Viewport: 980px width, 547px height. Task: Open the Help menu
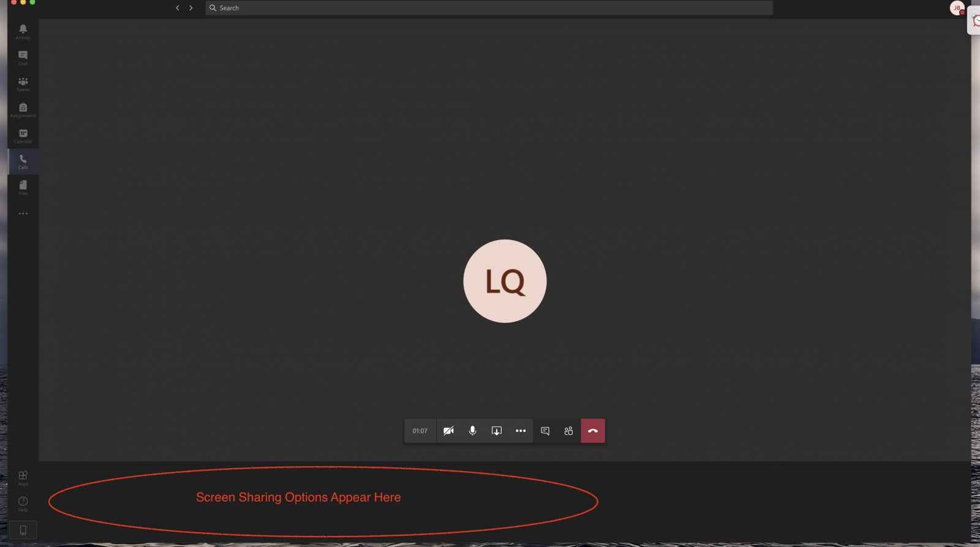(23, 504)
